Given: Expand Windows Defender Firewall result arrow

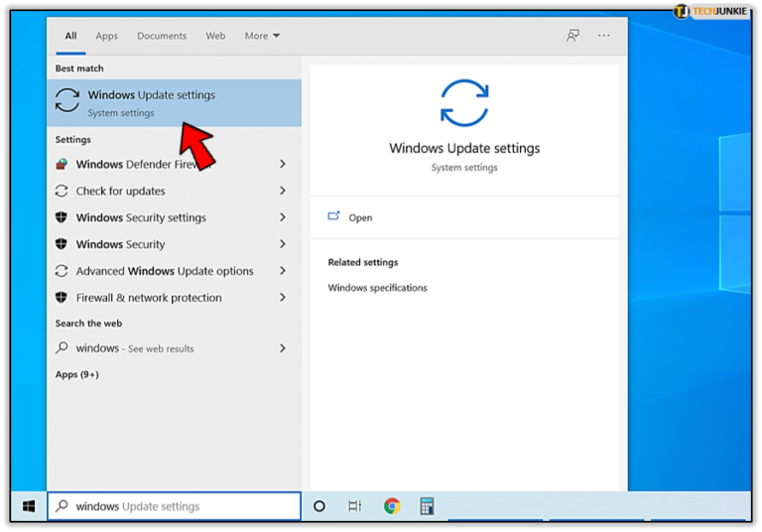Looking at the screenshot, I should [283, 165].
